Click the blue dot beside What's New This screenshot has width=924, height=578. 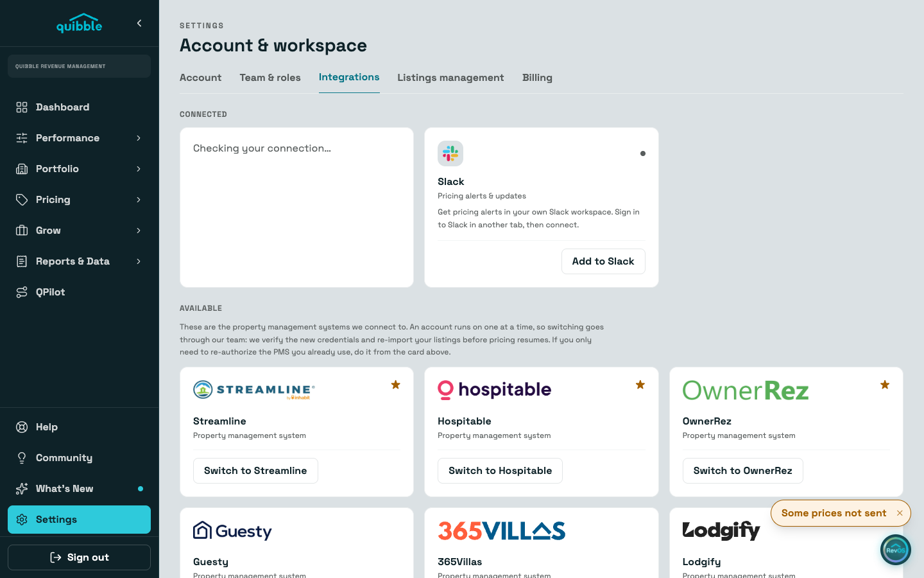(141, 489)
